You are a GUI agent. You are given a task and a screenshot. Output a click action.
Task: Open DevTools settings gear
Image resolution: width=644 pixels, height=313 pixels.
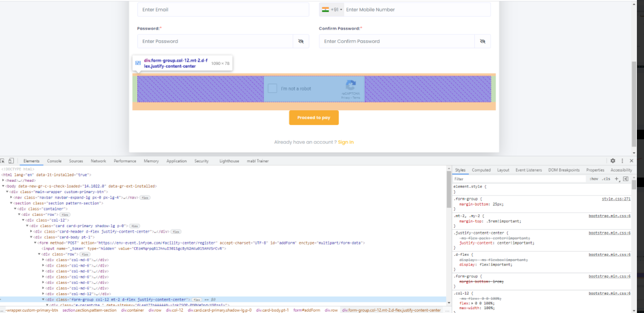click(x=613, y=161)
